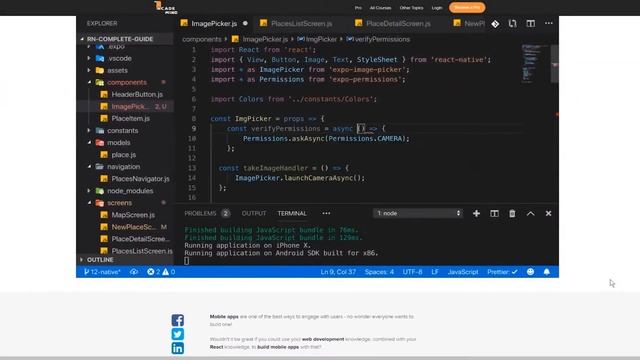Open the errors and warnings indicator

(161, 272)
